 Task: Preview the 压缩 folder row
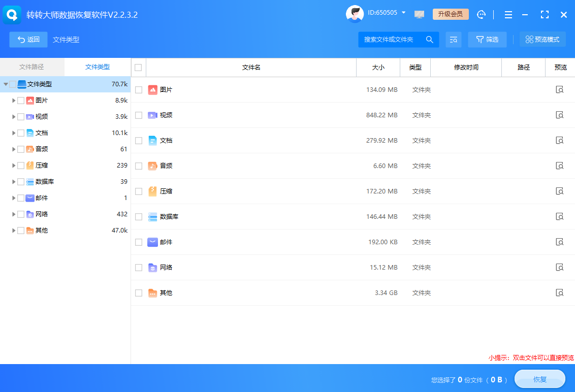click(560, 191)
